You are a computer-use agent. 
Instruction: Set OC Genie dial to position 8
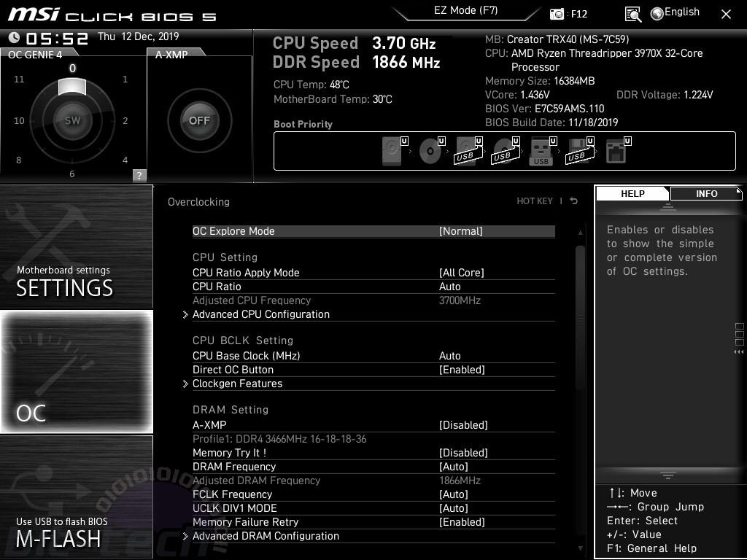(18, 160)
